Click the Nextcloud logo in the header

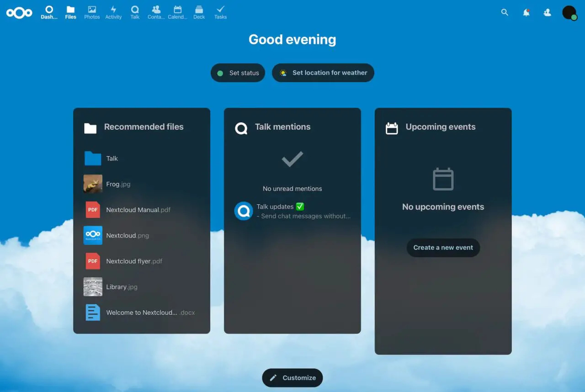pyautogui.click(x=19, y=13)
